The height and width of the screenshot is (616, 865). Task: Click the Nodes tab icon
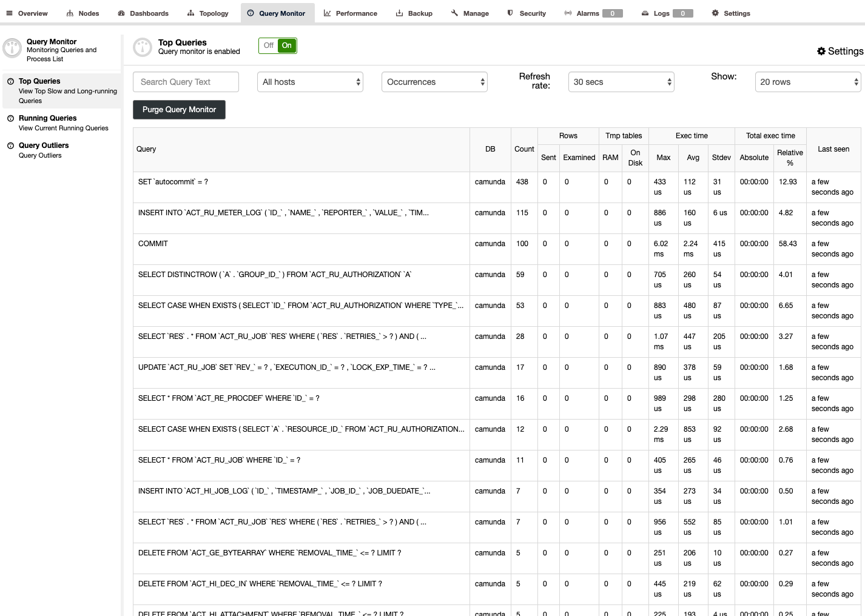70,13
